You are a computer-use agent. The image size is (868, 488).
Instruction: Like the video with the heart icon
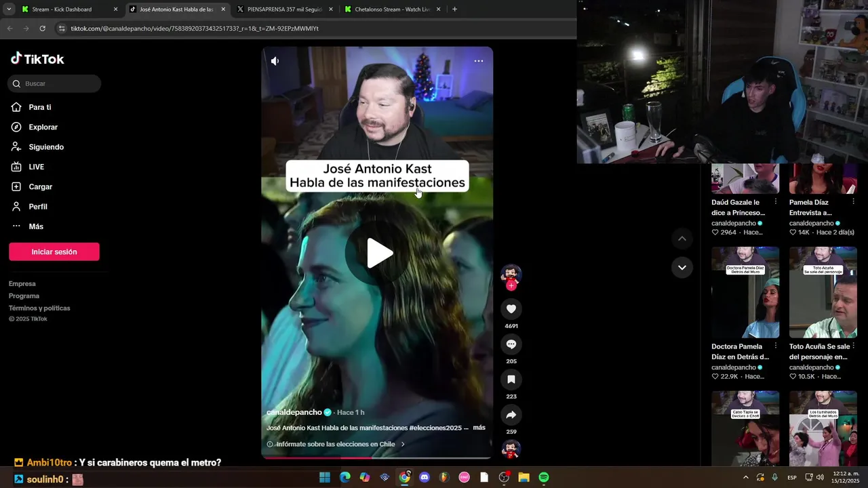[x=511, y=309]
